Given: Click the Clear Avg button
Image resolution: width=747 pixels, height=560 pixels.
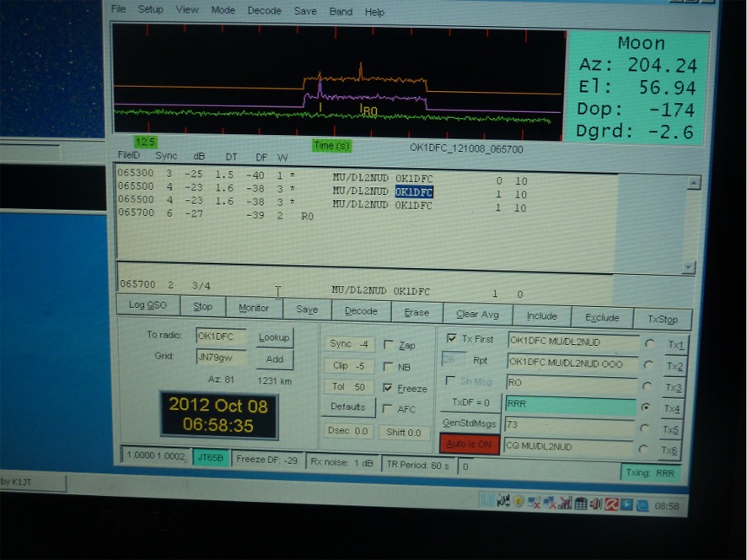Looking at the screenshot, I should pos(477,315).
